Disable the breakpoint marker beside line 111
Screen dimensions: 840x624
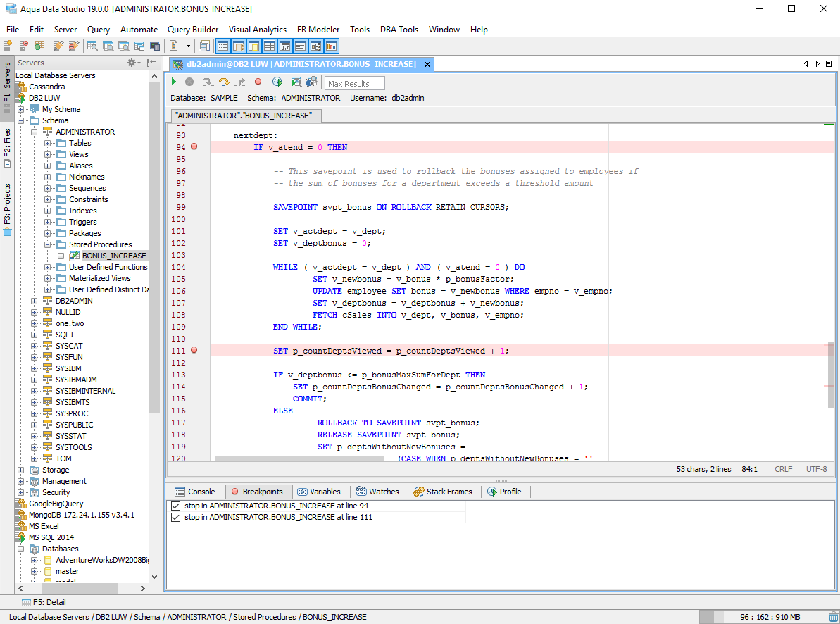coord(194,350)
